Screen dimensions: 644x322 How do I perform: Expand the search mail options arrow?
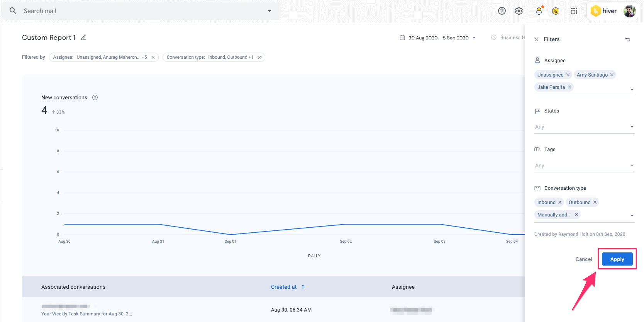pos(269,11)
